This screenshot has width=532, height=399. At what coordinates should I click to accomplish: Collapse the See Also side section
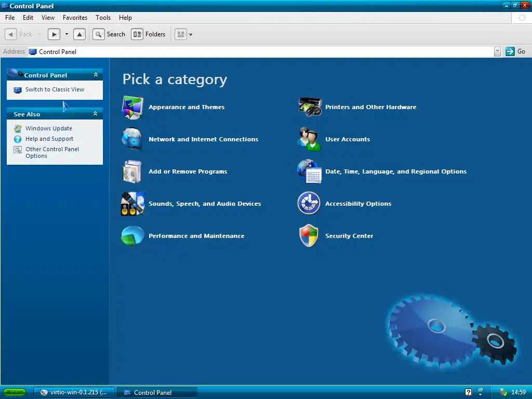coord(96,114)
